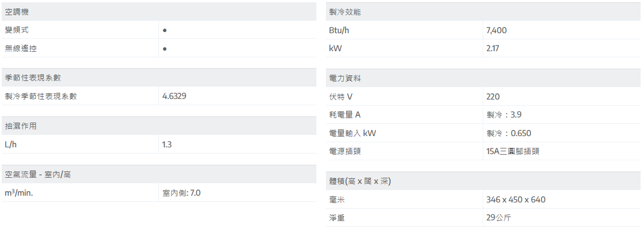644x230 pixels.
Task: Select the 季節性表現系數 section header
Action: click(29, 78)
